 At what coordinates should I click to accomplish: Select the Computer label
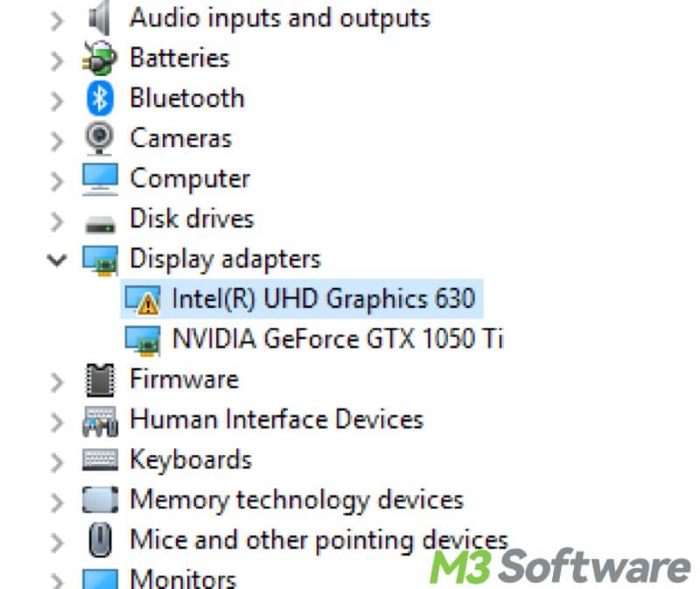[190, 179]
